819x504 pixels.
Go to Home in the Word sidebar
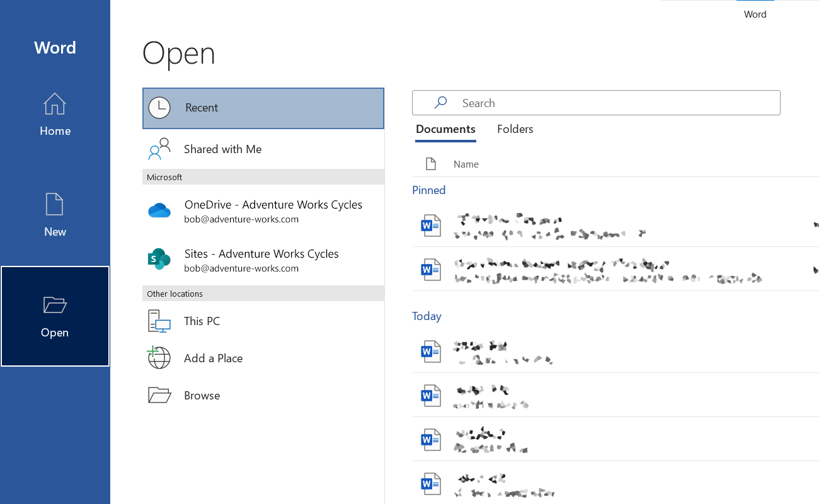[x=55, y=115]
